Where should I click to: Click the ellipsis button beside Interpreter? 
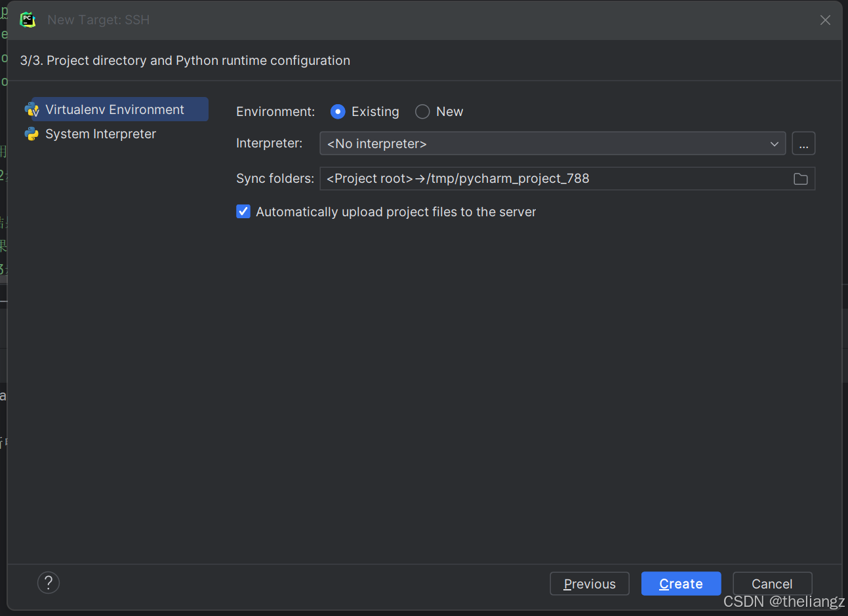coord(803,144)
